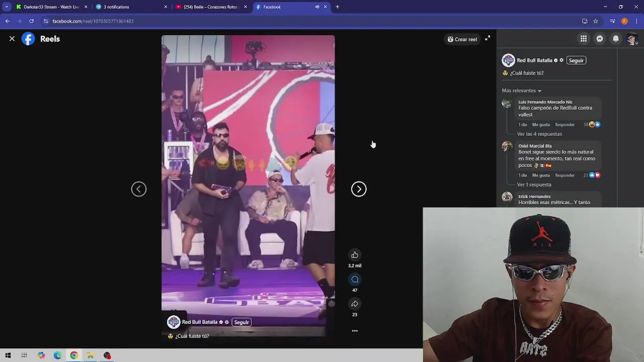Open Chrome three-dot menu
The height and width of the screenshot is (362, 644).
[636, 21]
